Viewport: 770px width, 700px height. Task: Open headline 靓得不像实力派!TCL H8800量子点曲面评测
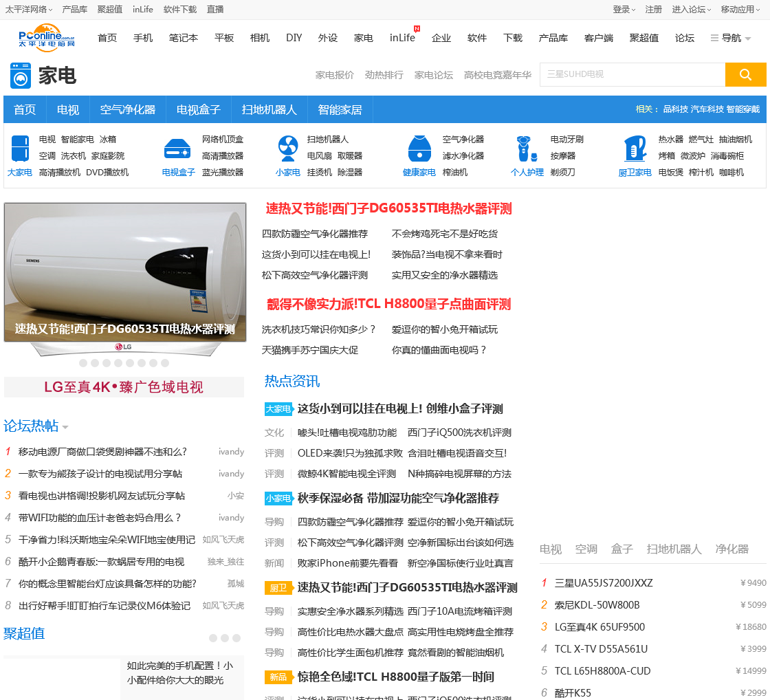pyautogui.click(x=389, y=304)
